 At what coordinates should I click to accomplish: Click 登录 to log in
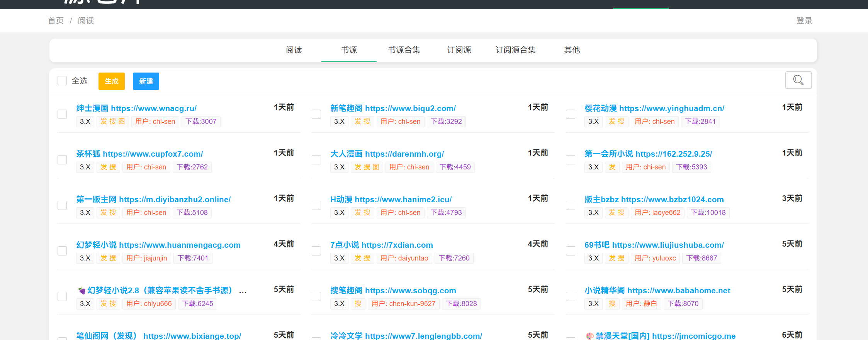(x=804, y=21)
